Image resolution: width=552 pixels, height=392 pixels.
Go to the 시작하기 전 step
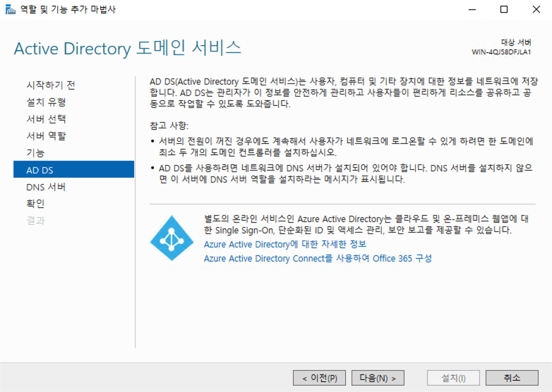tap(51, 85)
